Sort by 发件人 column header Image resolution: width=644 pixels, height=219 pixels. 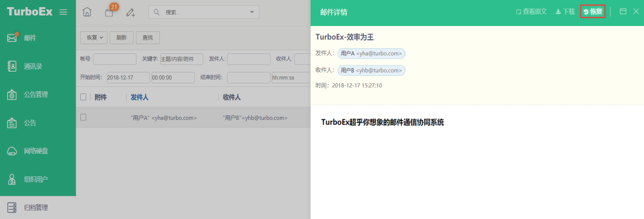point(140,97)
